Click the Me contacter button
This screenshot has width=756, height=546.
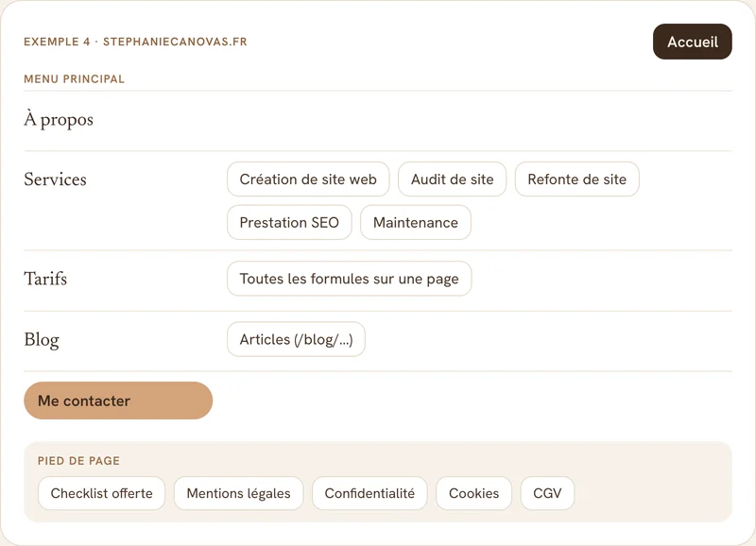click(118, 401)
